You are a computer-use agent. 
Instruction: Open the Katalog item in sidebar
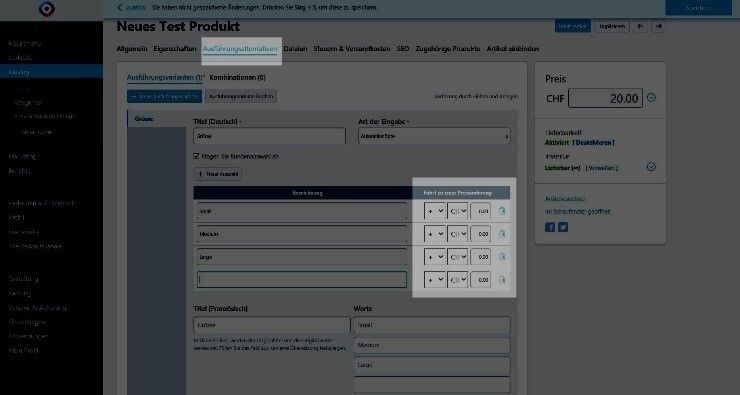(51, 72)
